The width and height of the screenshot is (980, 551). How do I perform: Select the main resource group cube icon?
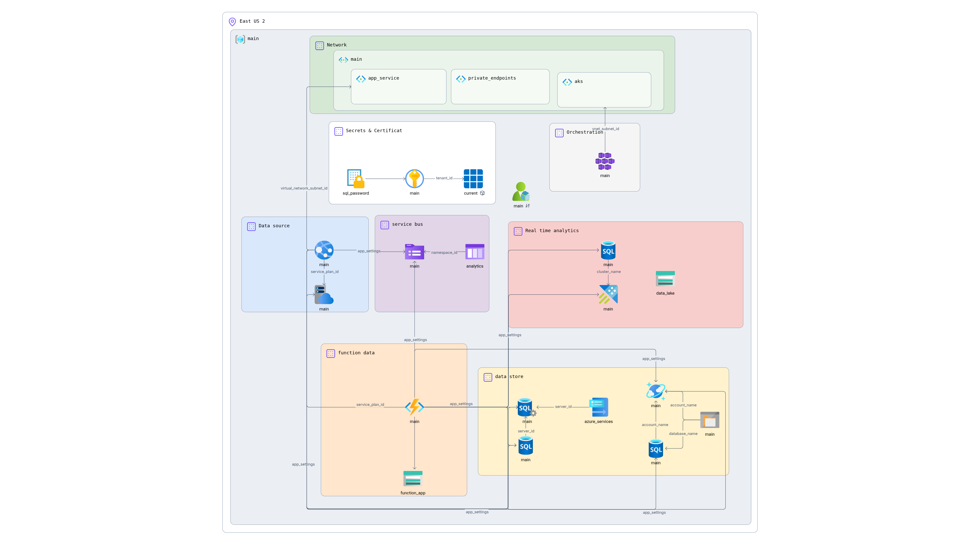240,39
